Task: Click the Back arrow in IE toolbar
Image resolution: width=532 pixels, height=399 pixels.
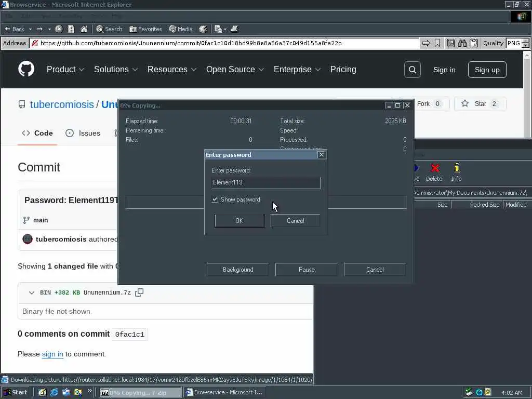Action: 14,29
